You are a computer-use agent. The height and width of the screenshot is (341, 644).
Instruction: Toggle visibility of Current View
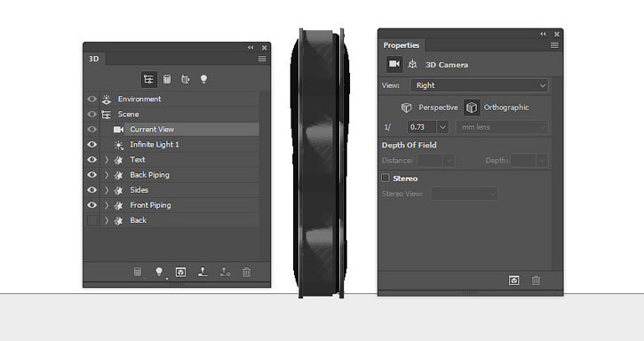(92, 130)
